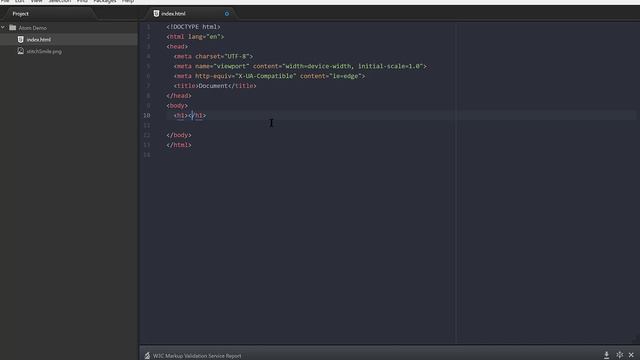Viewport: 640px width, 360px height.
Task: Open the Packages menu
Action: (x=105, y=1)
